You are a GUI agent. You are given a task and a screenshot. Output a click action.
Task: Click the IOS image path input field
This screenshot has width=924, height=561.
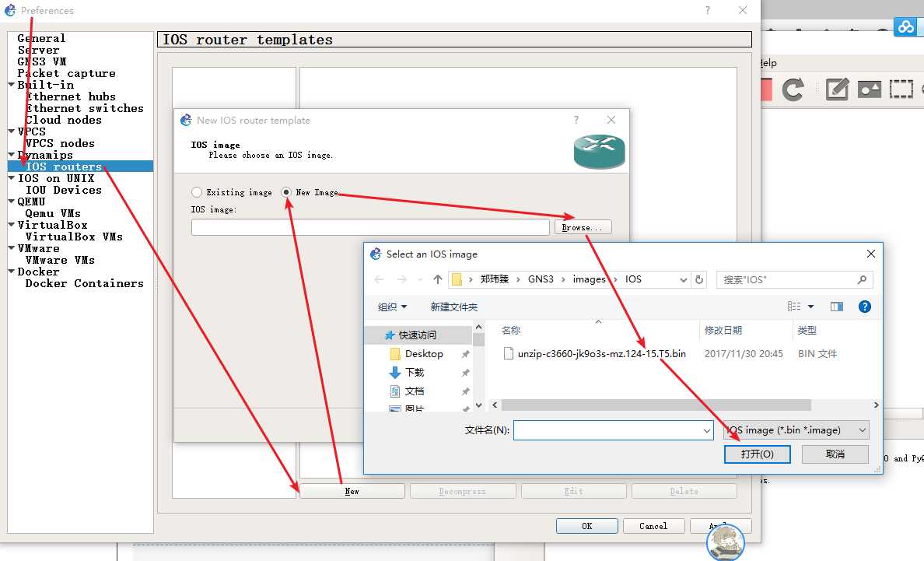coord(370,227)
